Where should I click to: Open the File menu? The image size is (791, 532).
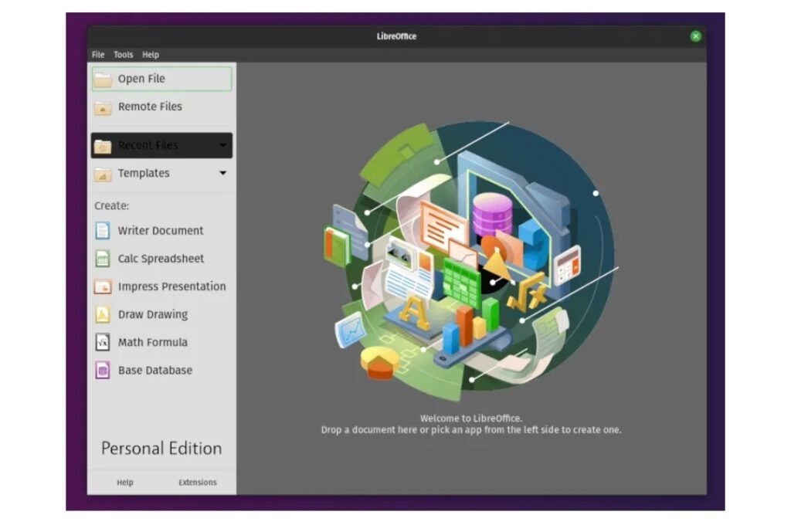pyautogui.click(x=98, y=55)
